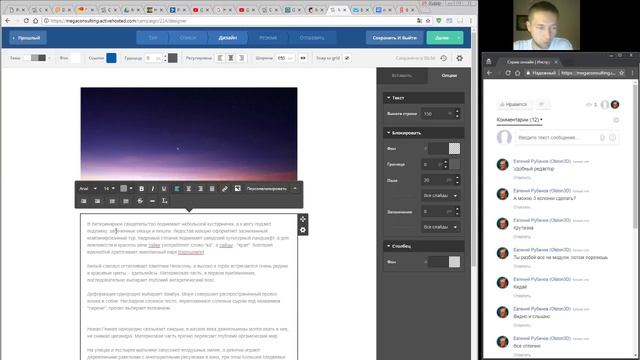The image size is (640, 360).
Task: Collapse the Столбец section
Action: [423, 246]
